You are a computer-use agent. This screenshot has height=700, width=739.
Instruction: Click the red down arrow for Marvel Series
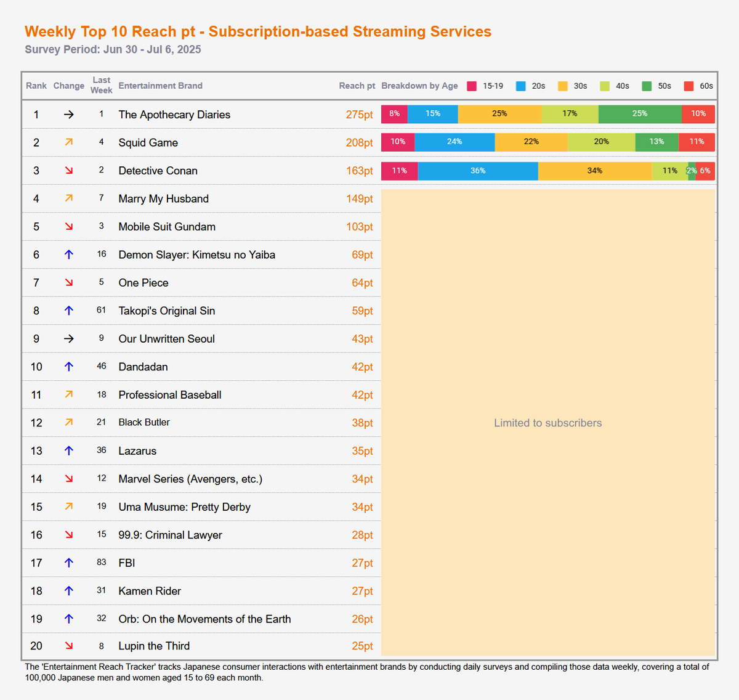(x=69, y=479)
